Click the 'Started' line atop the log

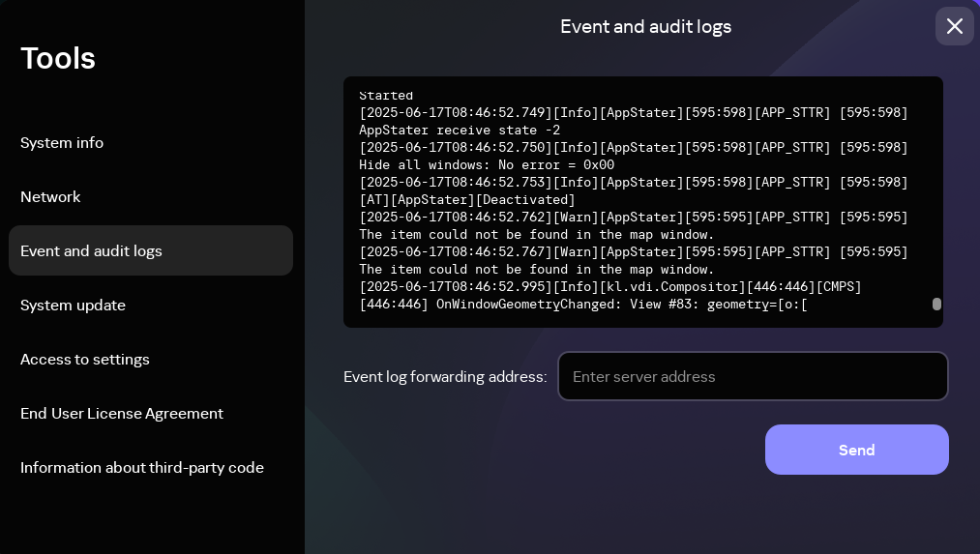point(386,96)
